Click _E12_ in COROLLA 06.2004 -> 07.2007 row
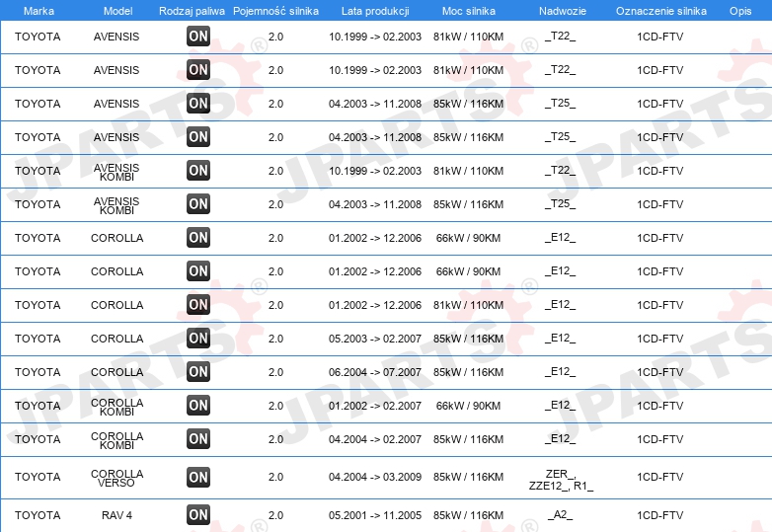This screenshot has height=532, width=772. click(x=560, y=371)
